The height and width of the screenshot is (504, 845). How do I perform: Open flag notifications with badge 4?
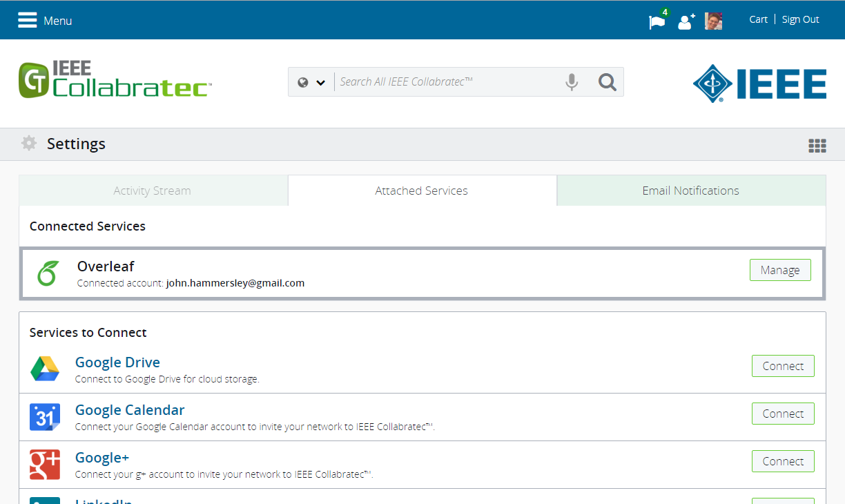657,21
